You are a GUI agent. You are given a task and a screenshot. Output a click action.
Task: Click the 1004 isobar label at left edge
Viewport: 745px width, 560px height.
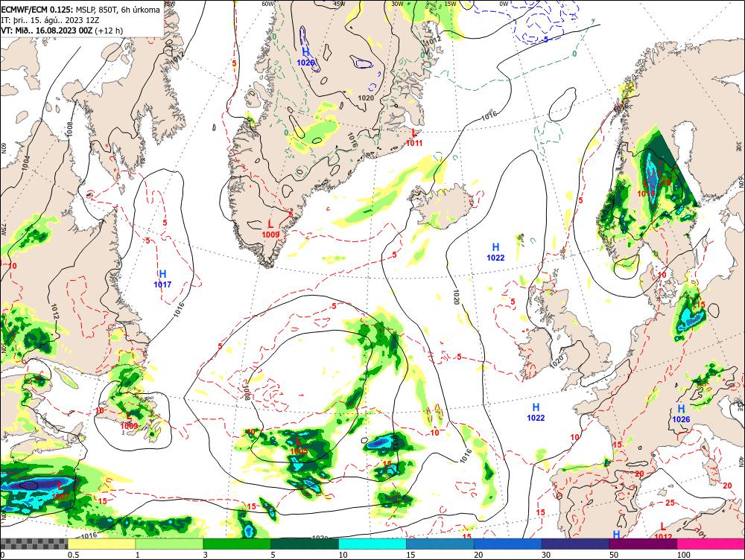tap(25, 163)
